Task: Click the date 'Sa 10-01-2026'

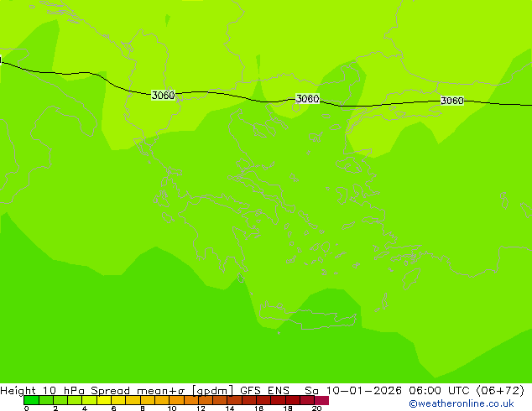Action: point(353,391)
